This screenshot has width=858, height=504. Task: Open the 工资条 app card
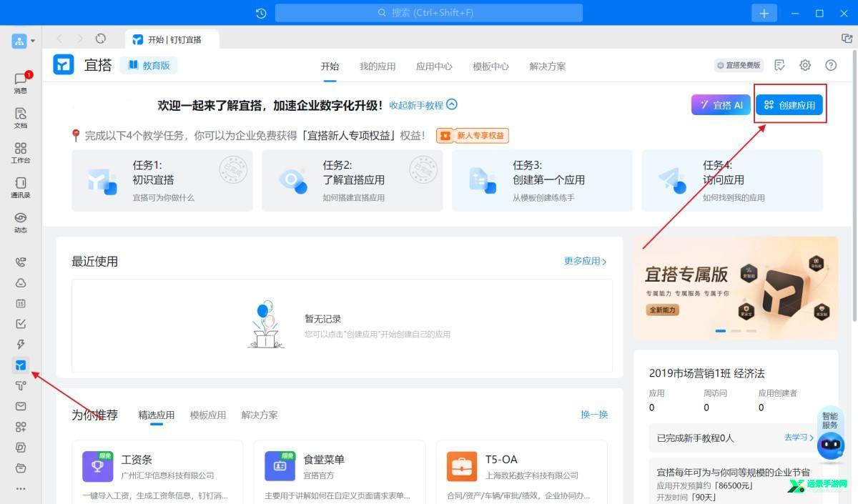pyautogui.click(x=157, y=472)
